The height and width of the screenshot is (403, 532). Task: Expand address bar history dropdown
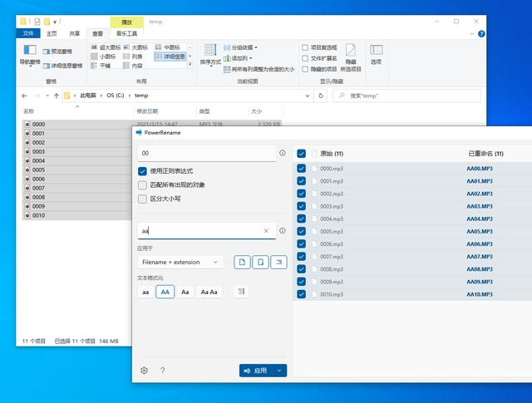click(308, 96)
